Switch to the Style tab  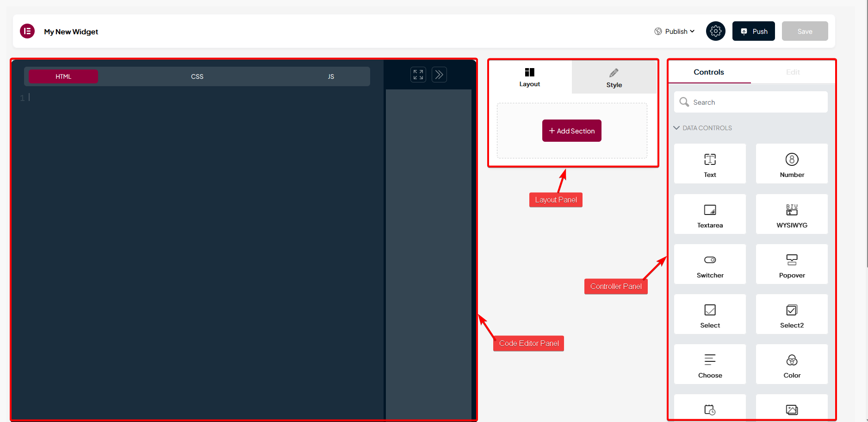(x=614, y=78)
